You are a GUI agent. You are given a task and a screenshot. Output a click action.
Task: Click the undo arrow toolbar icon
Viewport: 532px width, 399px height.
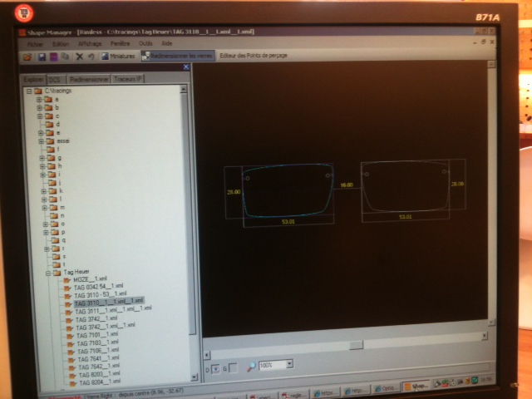tap(91, 57)
